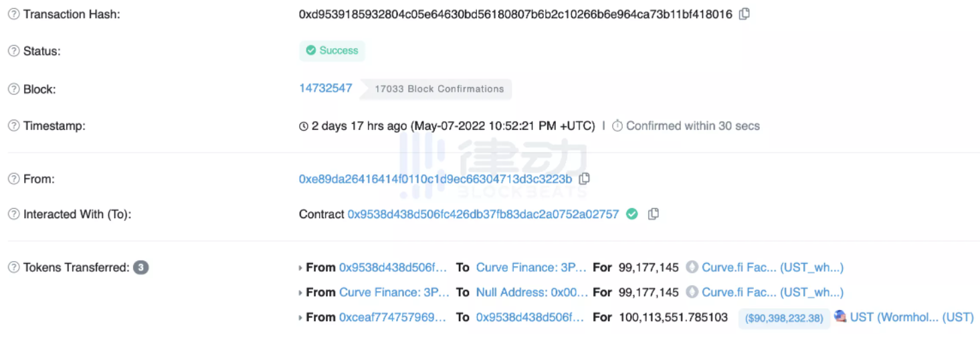
Task: Copy the From address
Action: point(584,179)
